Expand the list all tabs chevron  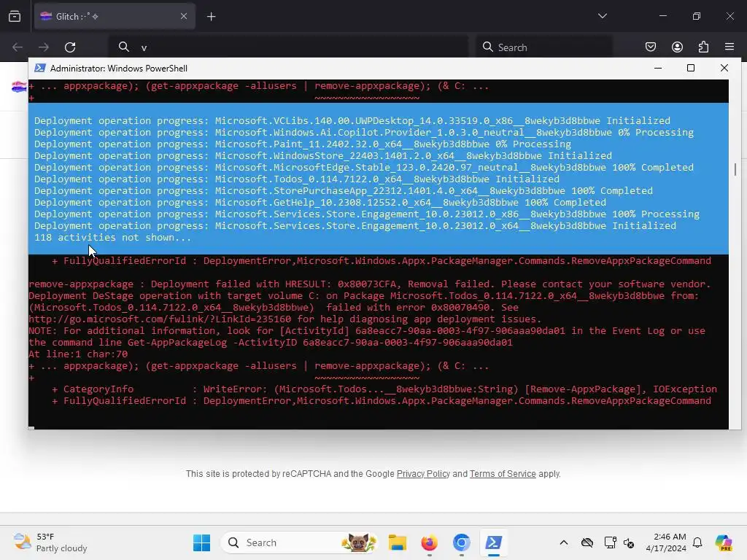click(x=602, y=16)
